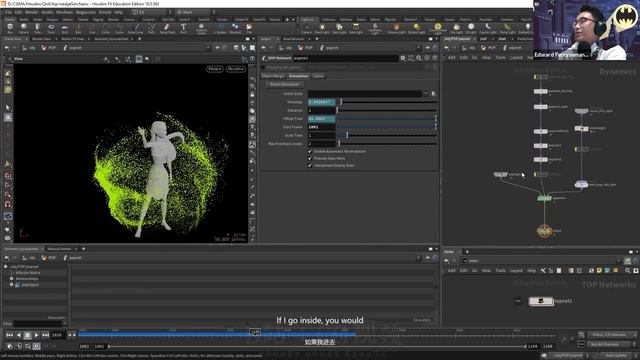Select the Box shelf tool

coord(10,28)
